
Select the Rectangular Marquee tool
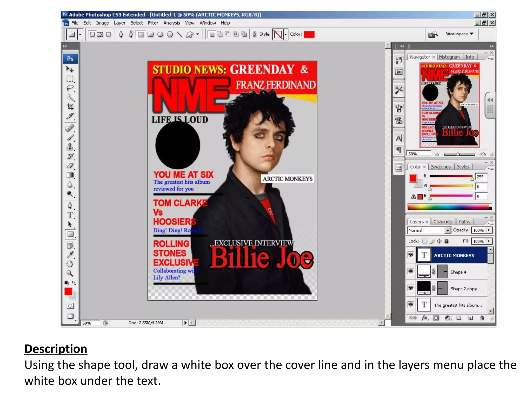[x=70, y=79]
